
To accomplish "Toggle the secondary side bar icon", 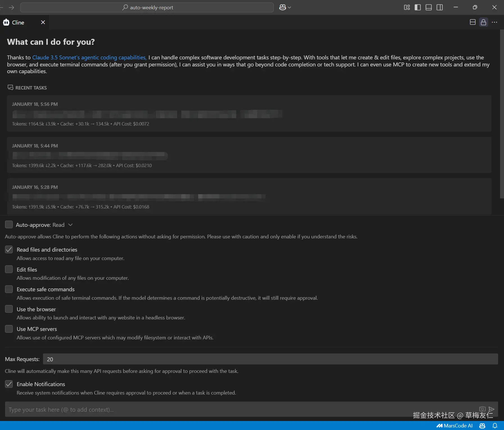I will pyautogui.click(x=440, y=8).
